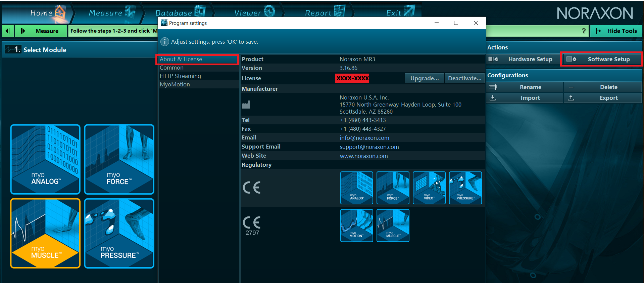This screenshot has width=644, height=283.
Task: Click the Upgrade... license button
Action: click(425, 78)
